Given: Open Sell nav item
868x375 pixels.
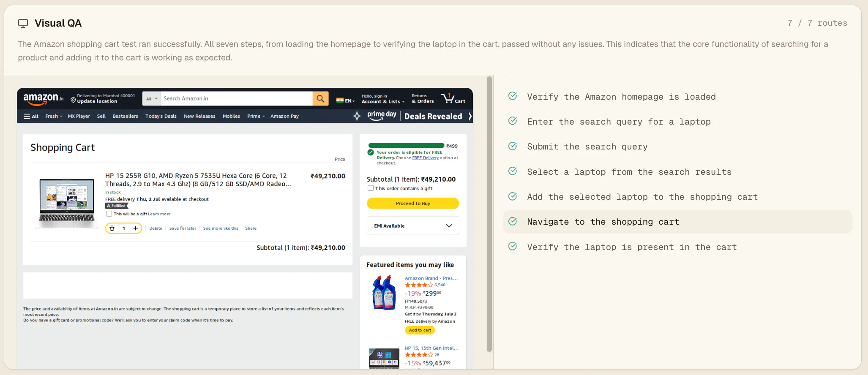Looking at the screenshot, I should pos(101,116).
